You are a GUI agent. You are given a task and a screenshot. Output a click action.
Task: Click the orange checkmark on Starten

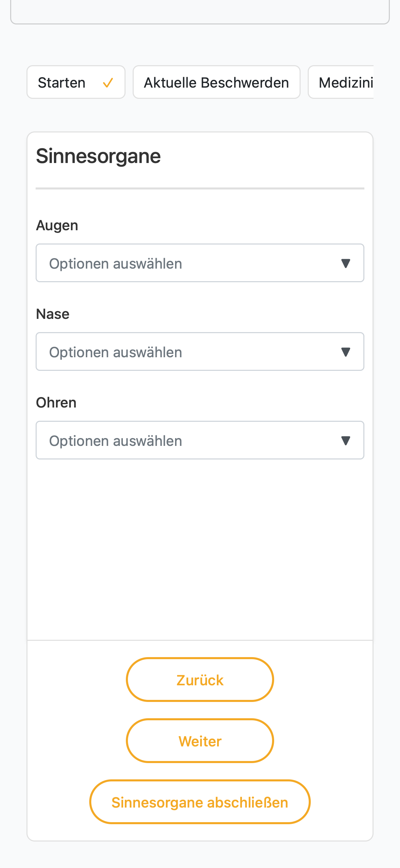[108, 83]
